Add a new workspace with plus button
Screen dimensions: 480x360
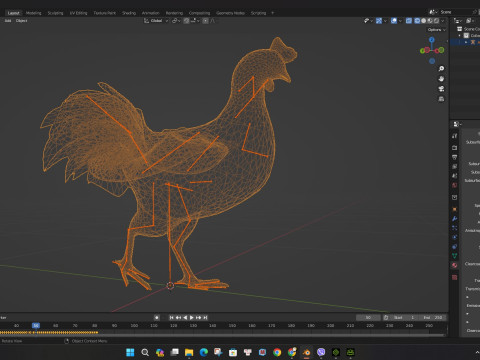point(272,13)
